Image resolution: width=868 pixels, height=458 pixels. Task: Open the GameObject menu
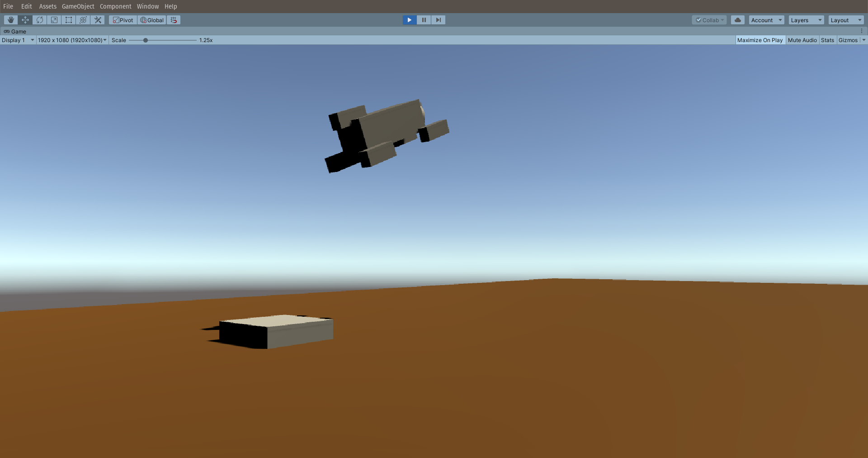click(77, 6)
